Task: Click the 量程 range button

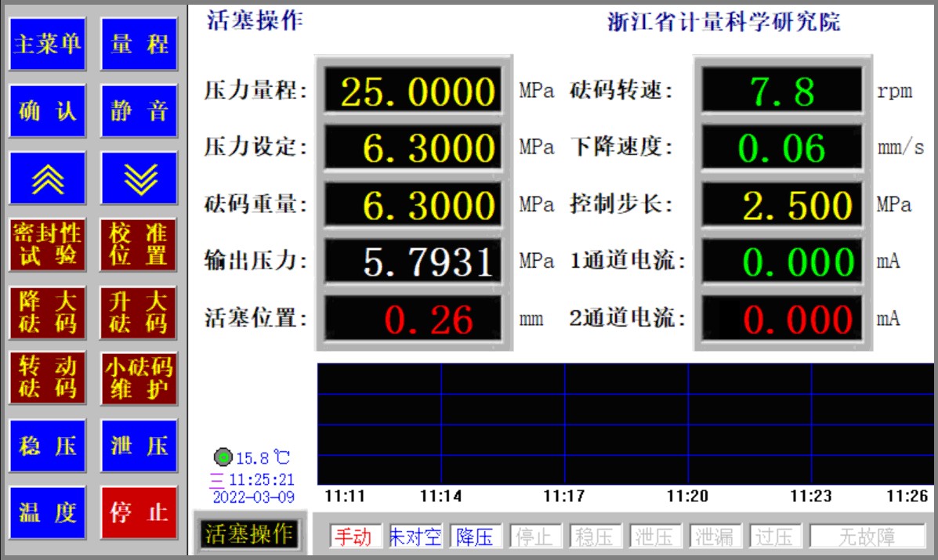Action: [x=139, y=44]
